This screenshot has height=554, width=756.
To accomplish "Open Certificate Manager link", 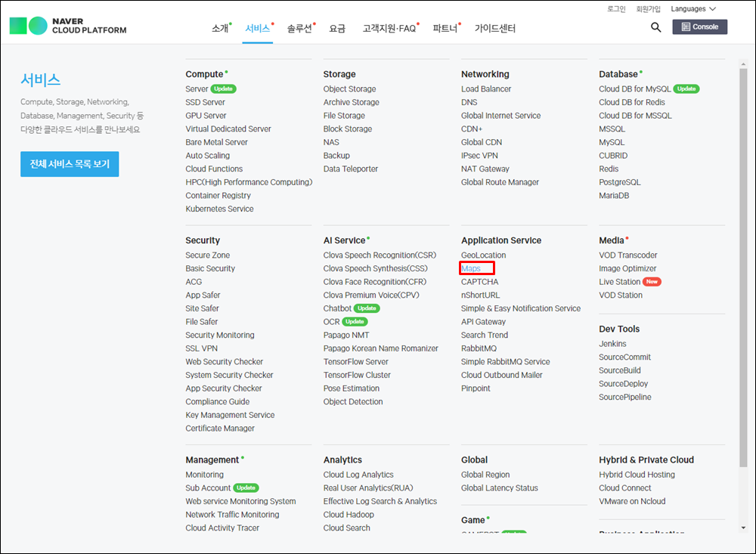I will point(220,428).
